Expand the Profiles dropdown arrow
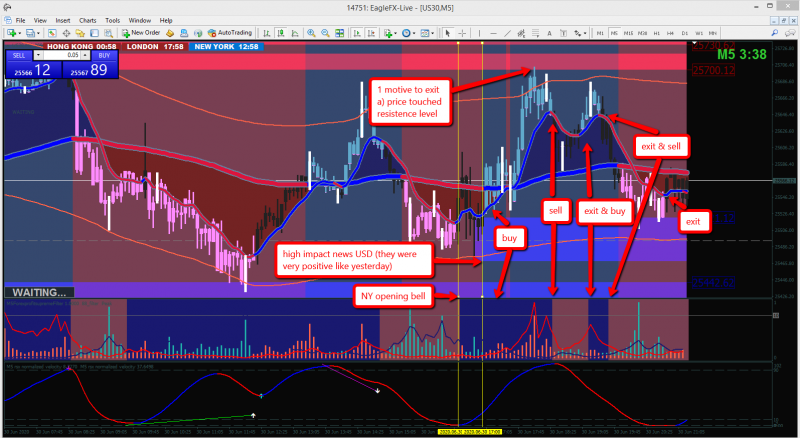Viewport: 800px width, 438px height. tap(38, 34)
